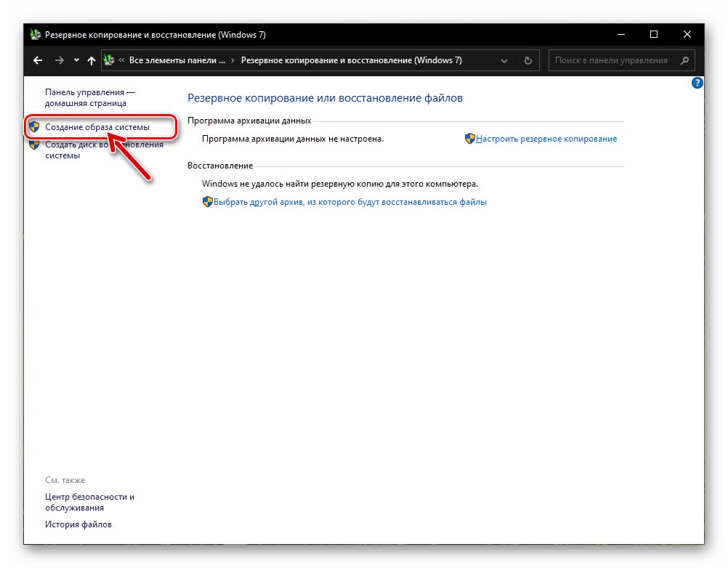Image resolution: width=728 pixels, height=568 pixels.
Task: Open "Создание образа системы"
Action: [97, 127]
